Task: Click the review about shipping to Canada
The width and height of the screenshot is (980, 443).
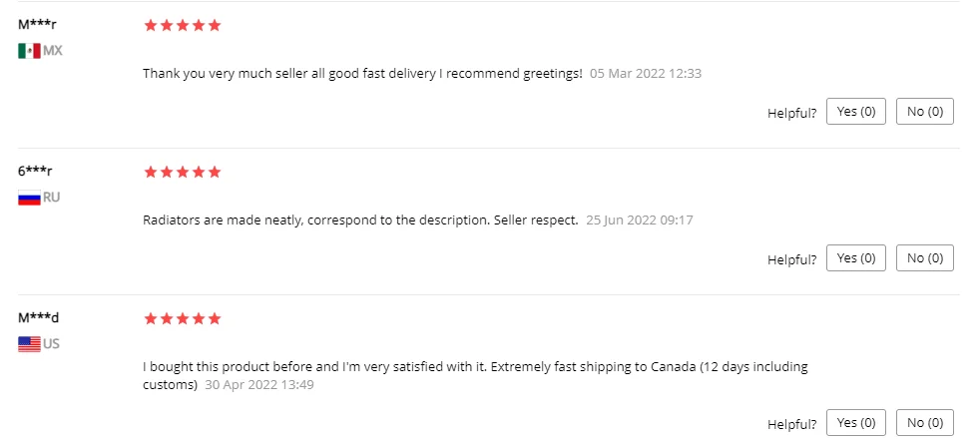Action: [475, 367]
